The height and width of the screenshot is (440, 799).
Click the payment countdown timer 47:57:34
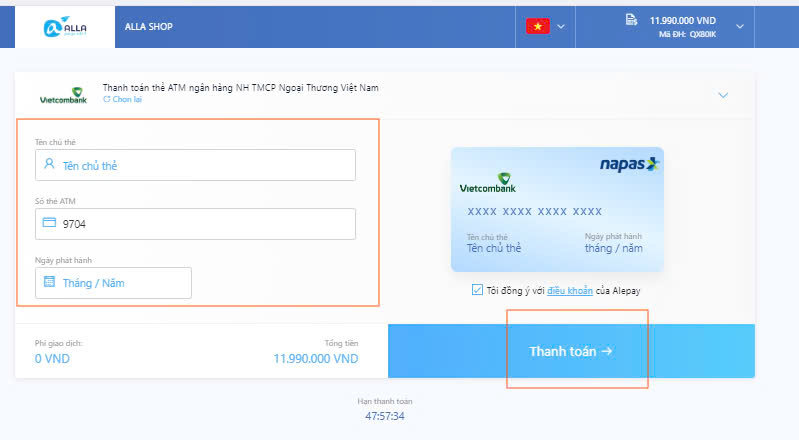[x=385, y=416]
